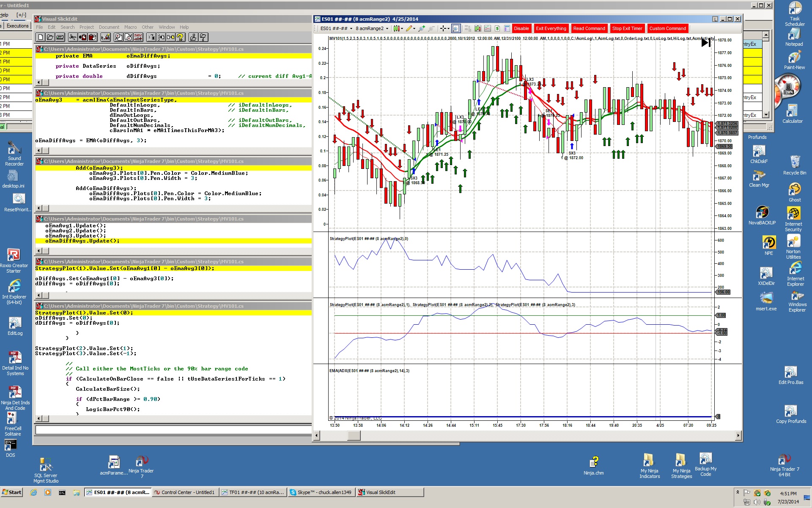Expand the crosshair cursor type dropdown
The image size is (812, 508).
(x=448, y=28)
